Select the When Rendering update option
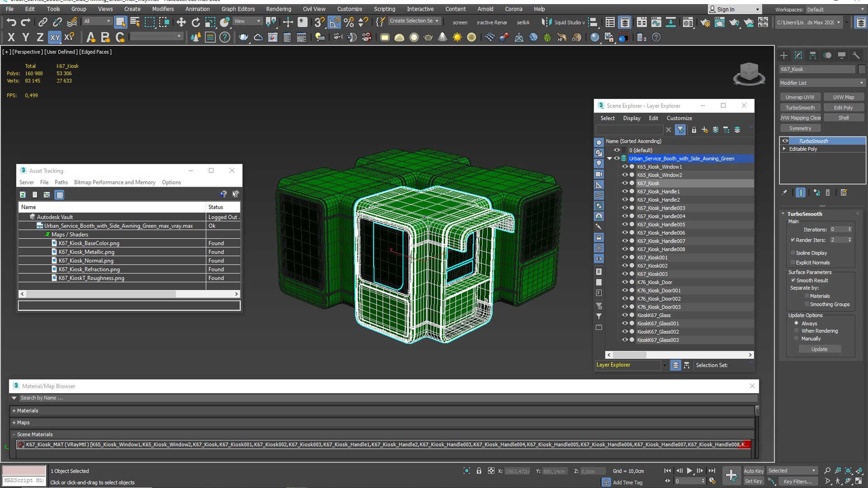This screenshot has width=868, height=488. [x=796, y=331]
